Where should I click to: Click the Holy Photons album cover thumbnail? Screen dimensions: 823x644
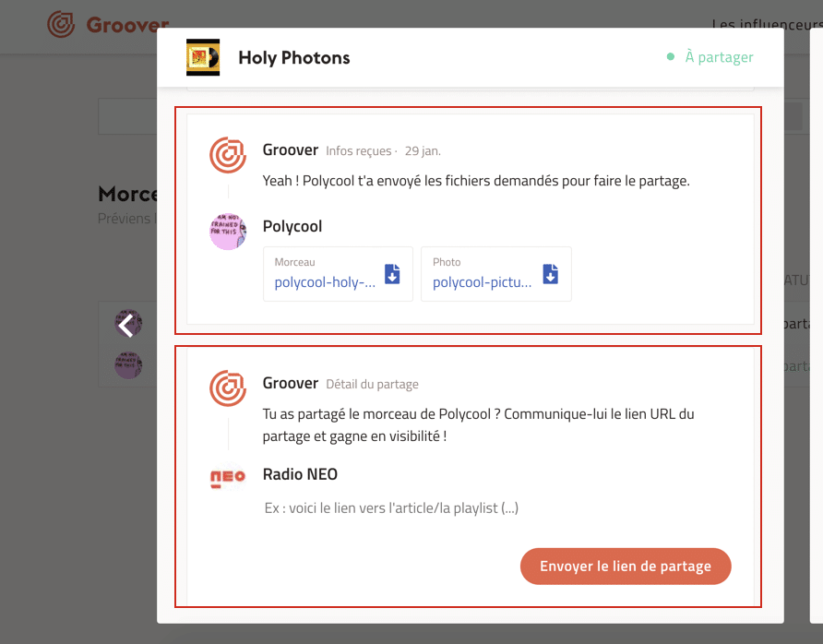[203, 57]
